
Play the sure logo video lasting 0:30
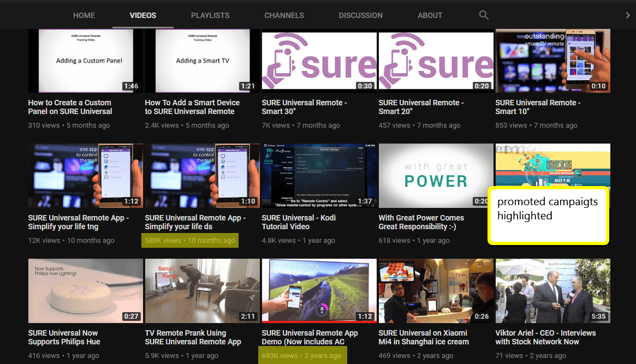click(x=319, y=61)
